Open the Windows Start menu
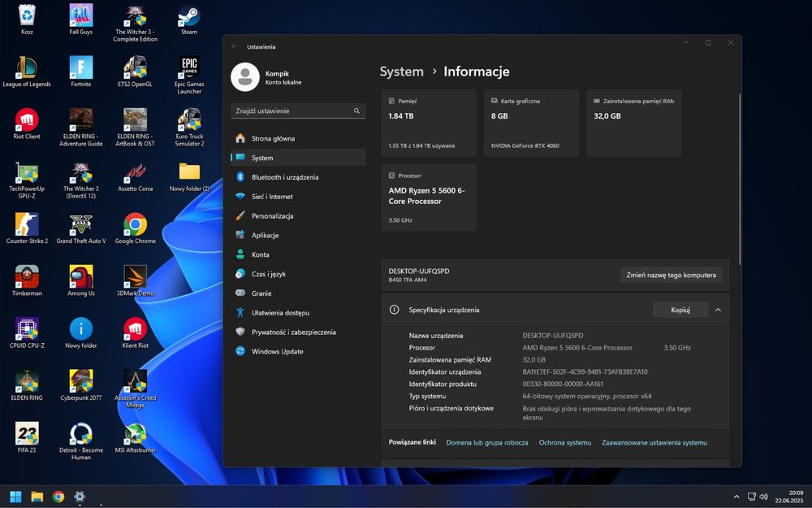 pos(15,497)
